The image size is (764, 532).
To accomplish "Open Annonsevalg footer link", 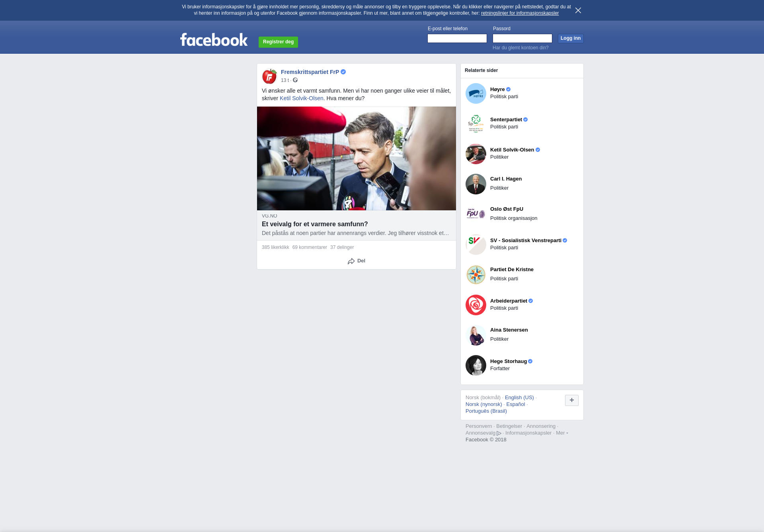I will tap(480, 433).
